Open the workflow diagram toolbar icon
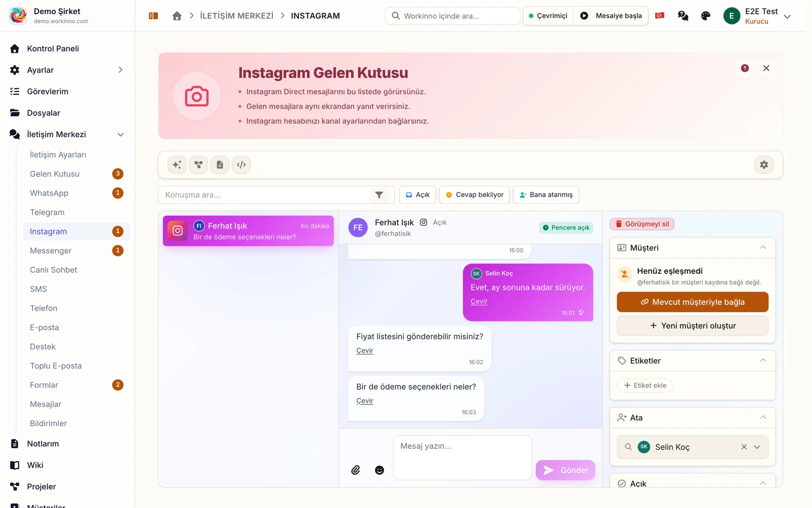Viewport: 812px width, 508px height. (198, 165)
